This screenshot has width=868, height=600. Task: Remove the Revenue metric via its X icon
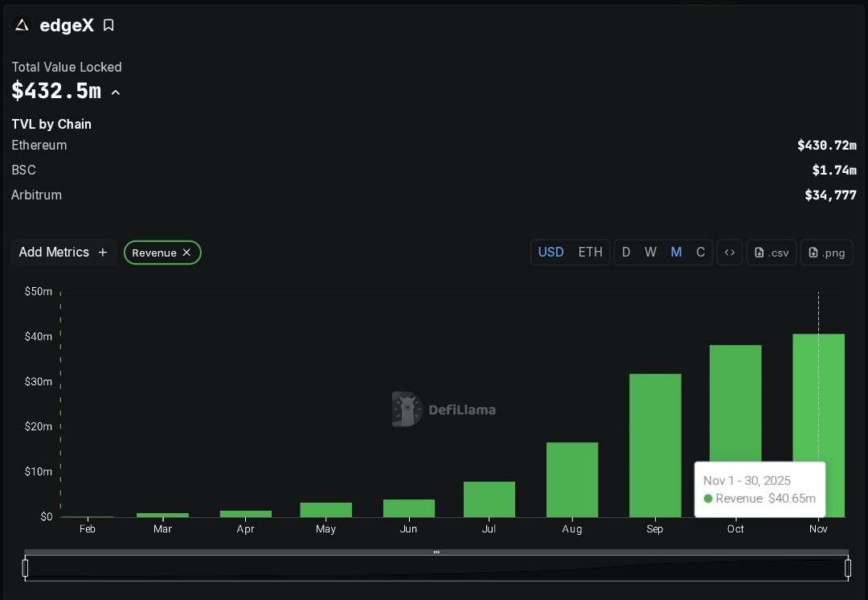click(x=186, y=252)
